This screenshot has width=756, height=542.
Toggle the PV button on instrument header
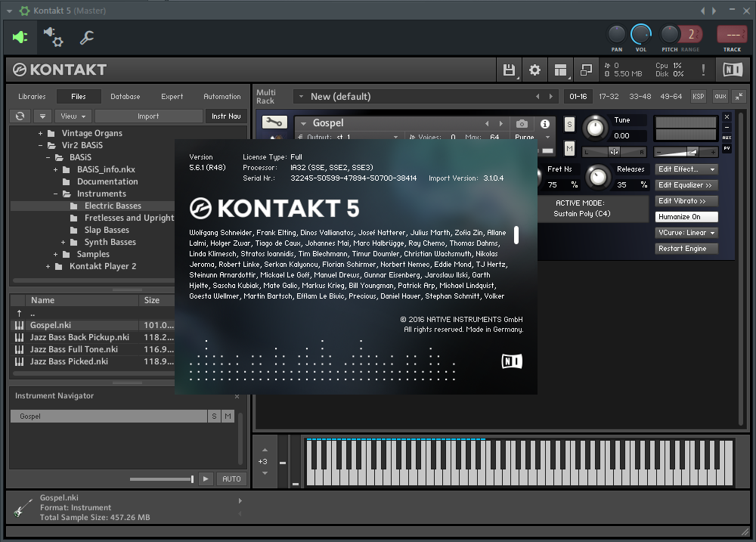(727, 148)
